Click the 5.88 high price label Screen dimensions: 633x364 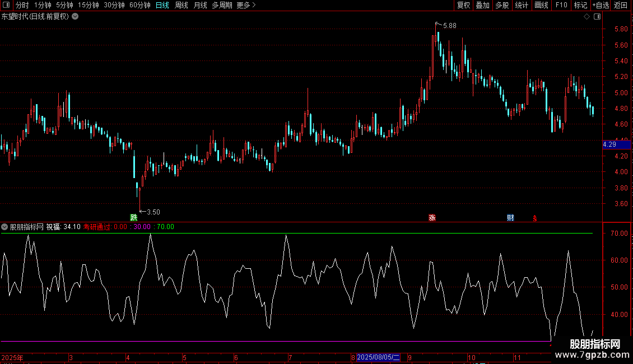click(x=450, y=26)
